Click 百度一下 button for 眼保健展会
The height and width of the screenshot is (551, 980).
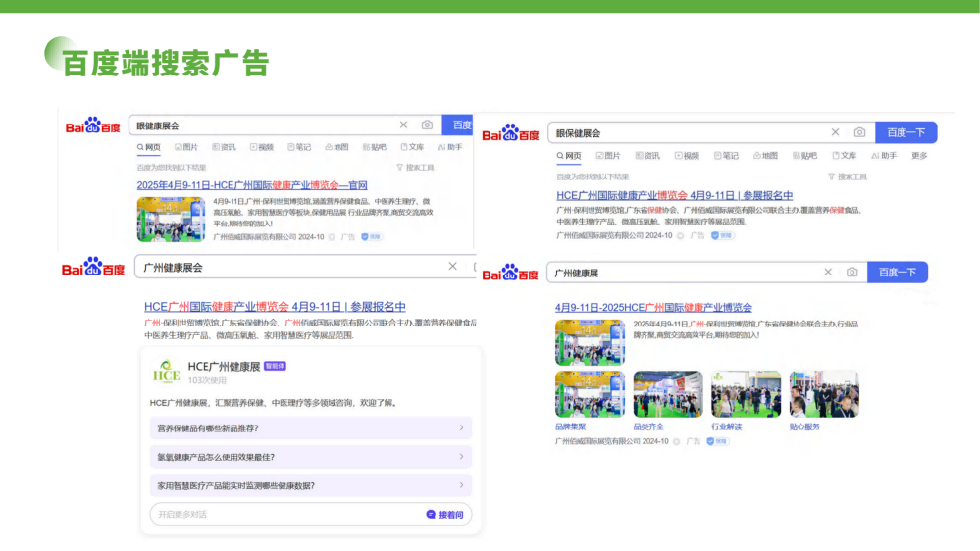click(906, 132)
